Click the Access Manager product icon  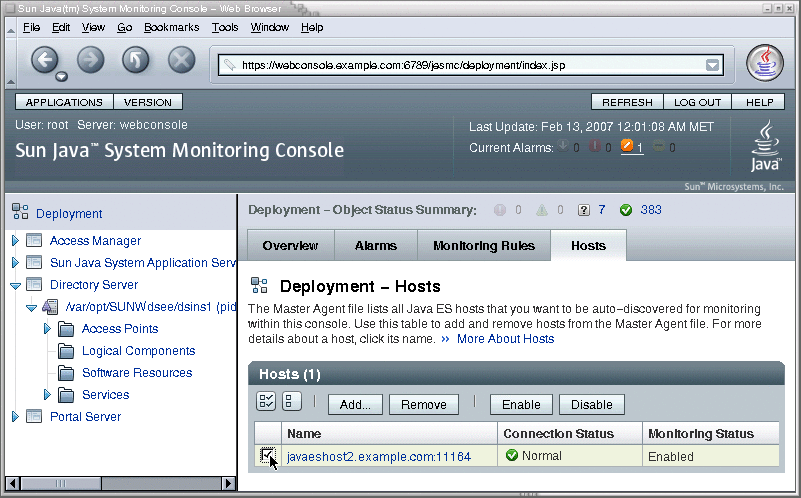tap(34, 240)
